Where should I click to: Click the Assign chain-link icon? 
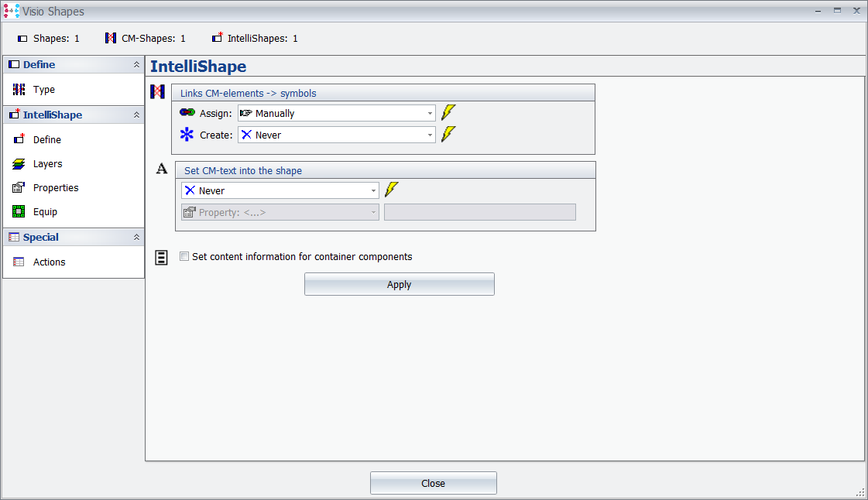pyautogui.click(x=187, y=112)
